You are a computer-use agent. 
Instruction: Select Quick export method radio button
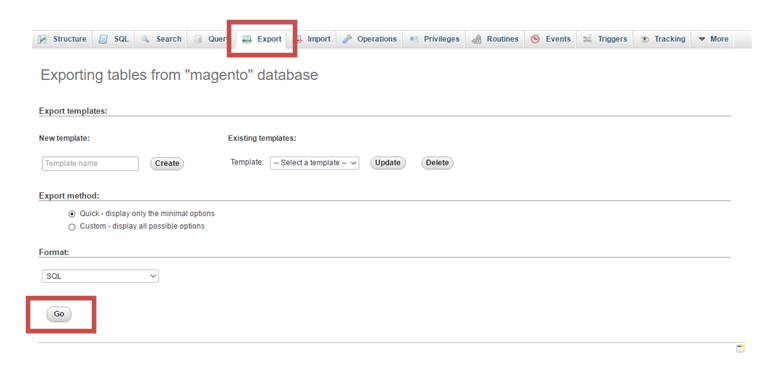pyautogui.click(x=72, y=214)
